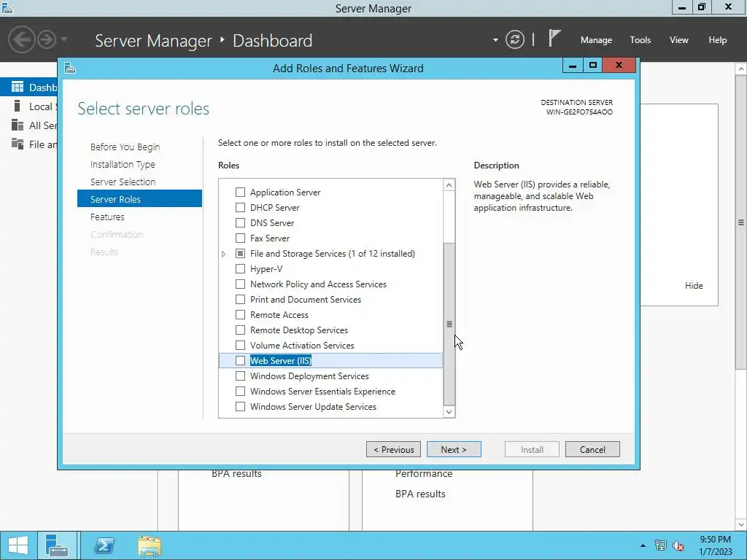Click the muted volume tray icon
Screen dimensions: 747x560
(x=678, y=545)
